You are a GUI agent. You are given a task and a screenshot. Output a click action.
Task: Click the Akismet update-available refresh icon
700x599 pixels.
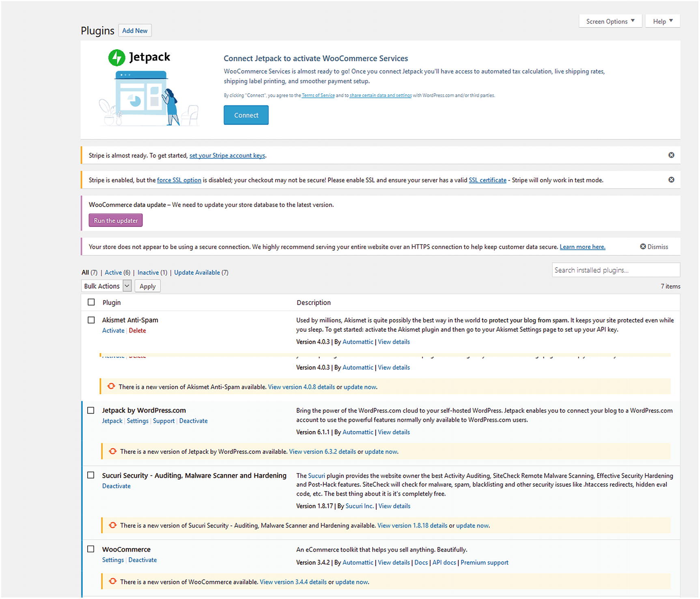click(x=111, y=386)
